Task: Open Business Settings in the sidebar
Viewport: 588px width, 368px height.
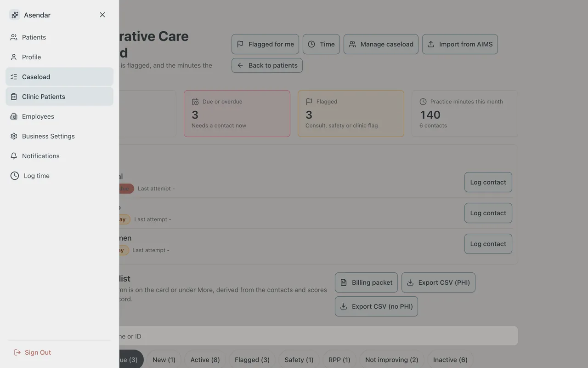Action: click(59, 136)
